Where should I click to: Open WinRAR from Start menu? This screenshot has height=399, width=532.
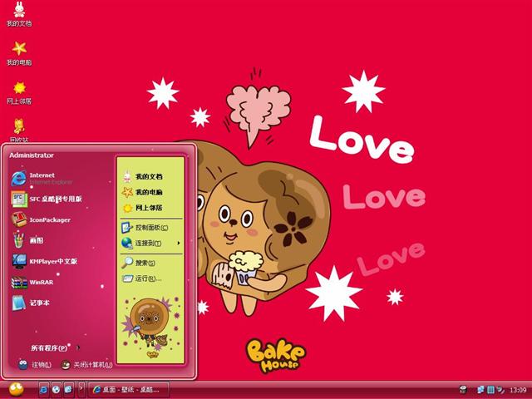coord(32,282)
